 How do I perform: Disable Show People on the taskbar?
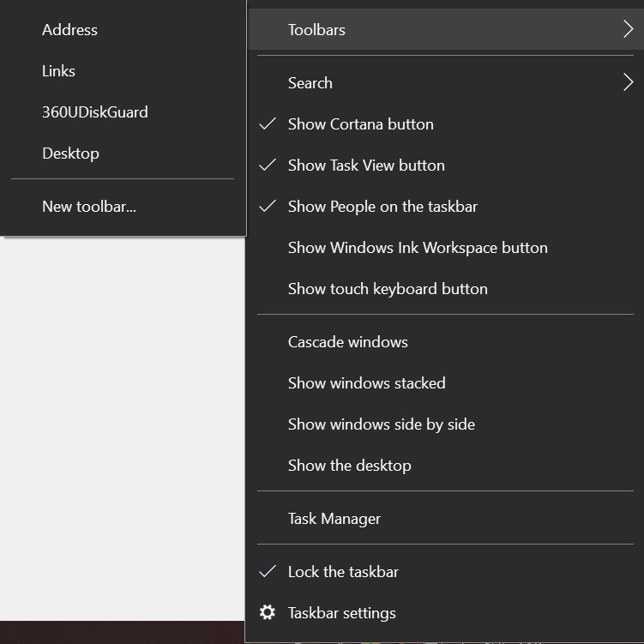pos(445,206)
